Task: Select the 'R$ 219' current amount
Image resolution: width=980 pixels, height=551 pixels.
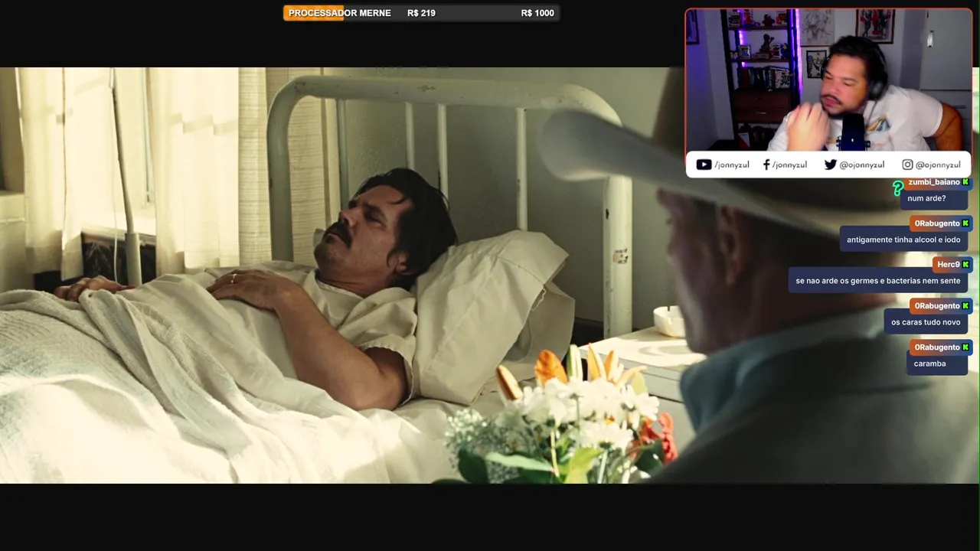Action: pos(421,13)
